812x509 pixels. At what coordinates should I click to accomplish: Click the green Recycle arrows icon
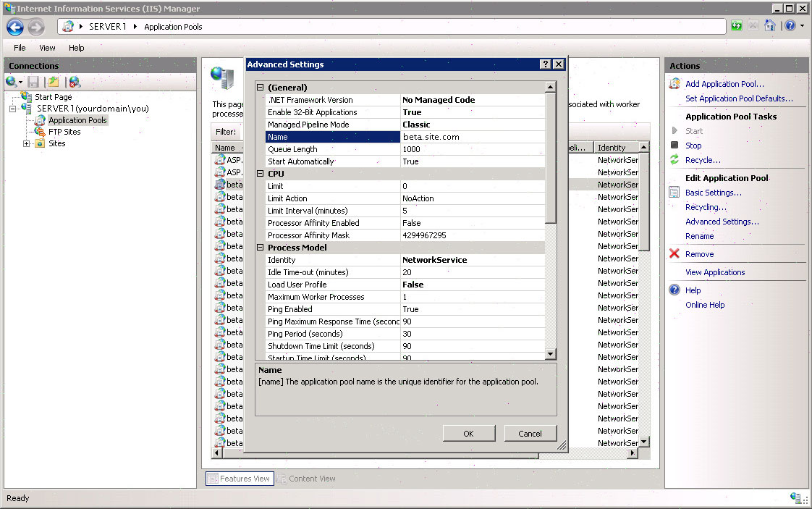click(x=674, y=159)
